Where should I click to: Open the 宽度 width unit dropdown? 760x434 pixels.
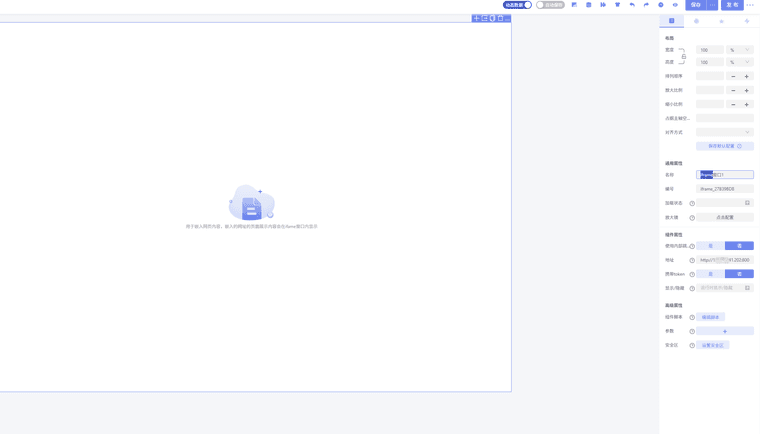(x=740, y=50)
